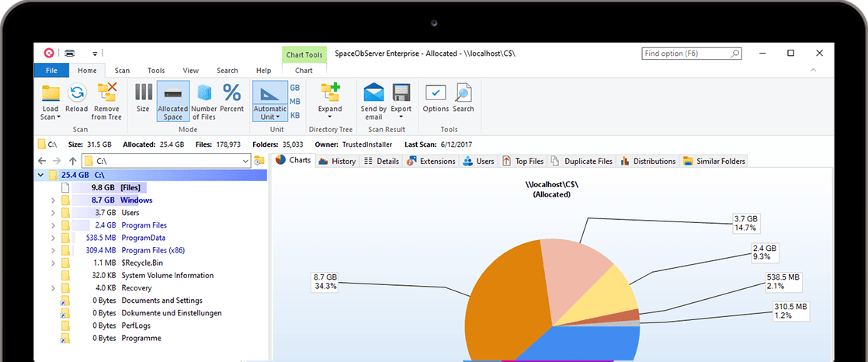868x362 pixels.
Task: Toggle Allocated Space mode
Action: point(172,101)
